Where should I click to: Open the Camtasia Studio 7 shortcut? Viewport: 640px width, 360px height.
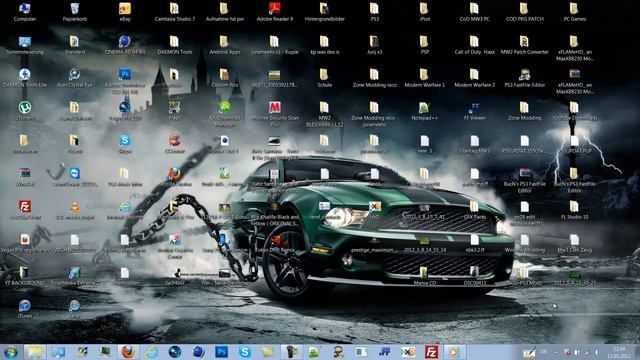(175, 12)
